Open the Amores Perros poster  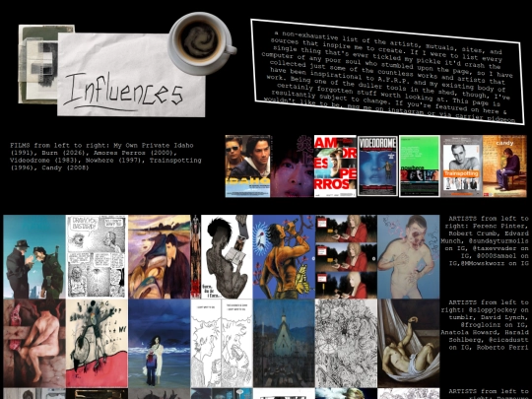tap(335, 166)
